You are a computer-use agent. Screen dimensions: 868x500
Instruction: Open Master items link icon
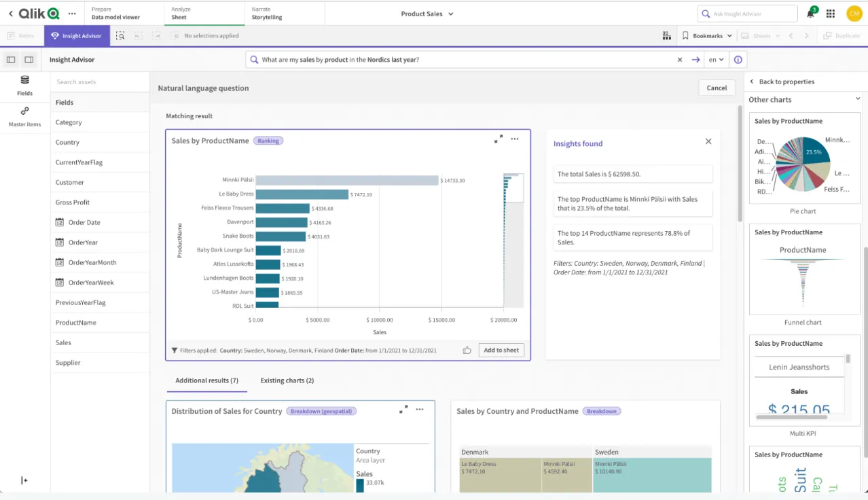click(24, 111)
